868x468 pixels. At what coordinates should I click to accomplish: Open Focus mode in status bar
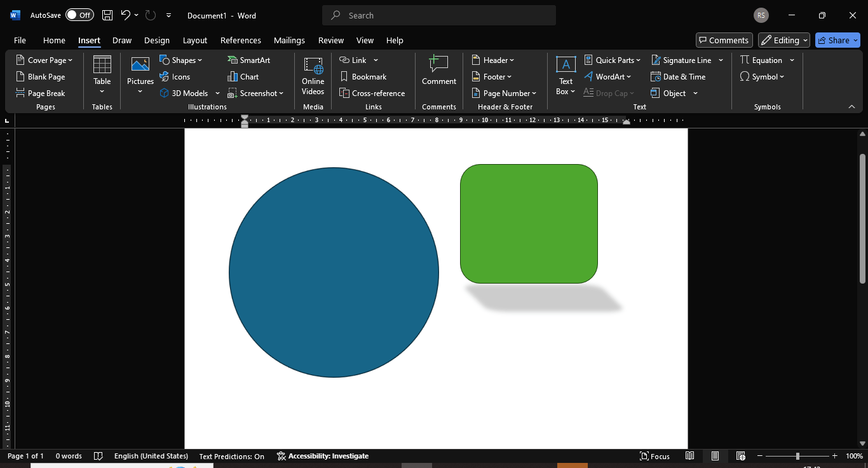(654, 456)
